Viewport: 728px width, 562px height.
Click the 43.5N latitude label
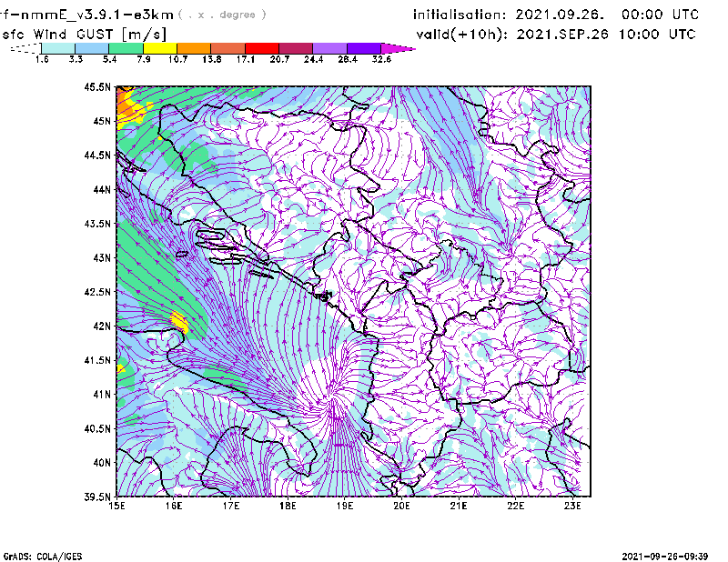97,224
